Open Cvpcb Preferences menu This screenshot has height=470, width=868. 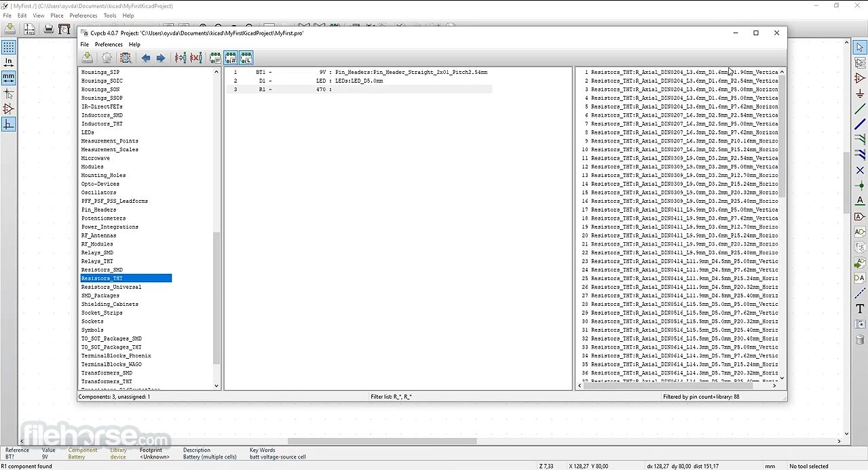[x=109, y=45]
